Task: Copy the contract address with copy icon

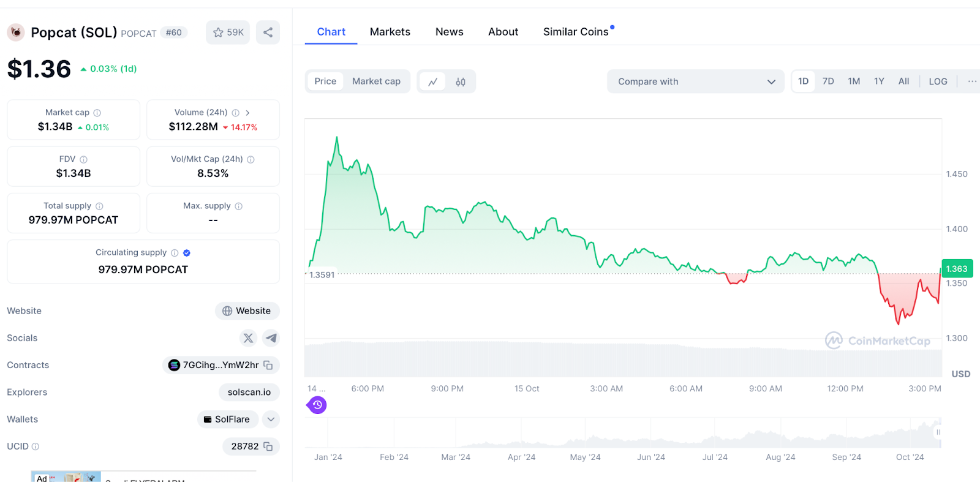Action: [x=268, y=365]
